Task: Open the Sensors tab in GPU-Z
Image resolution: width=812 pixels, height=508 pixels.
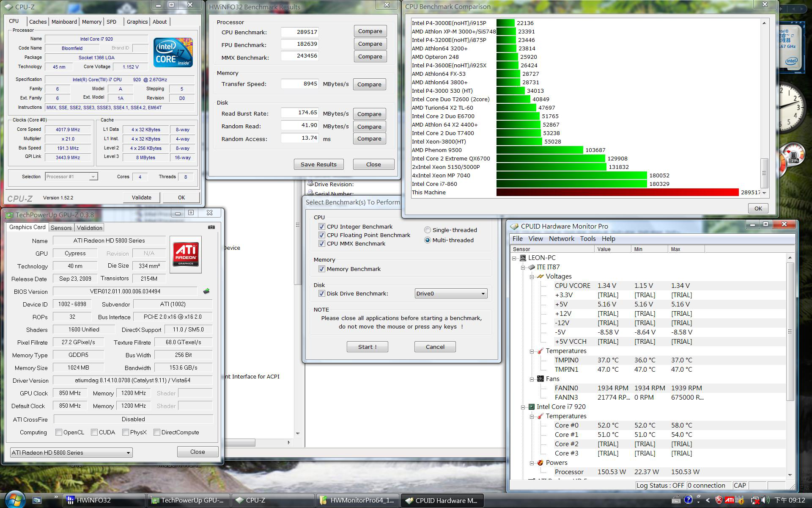Action: point(61,228)
